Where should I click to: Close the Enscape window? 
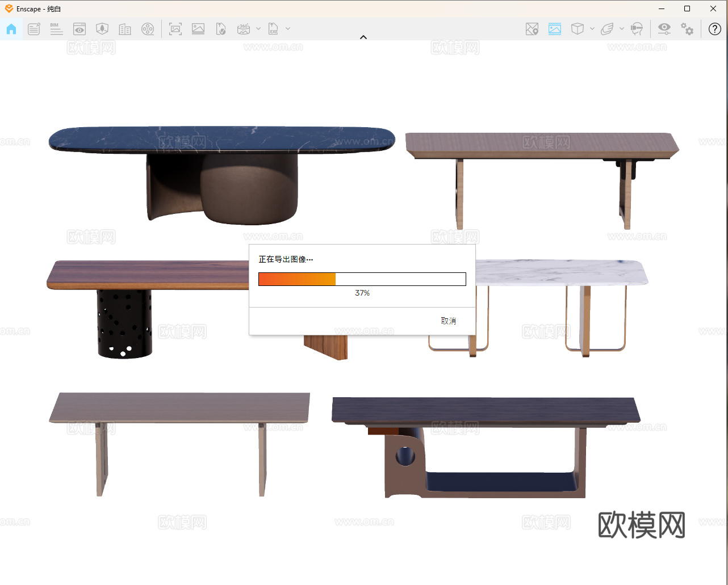click(x=713, y=9)
